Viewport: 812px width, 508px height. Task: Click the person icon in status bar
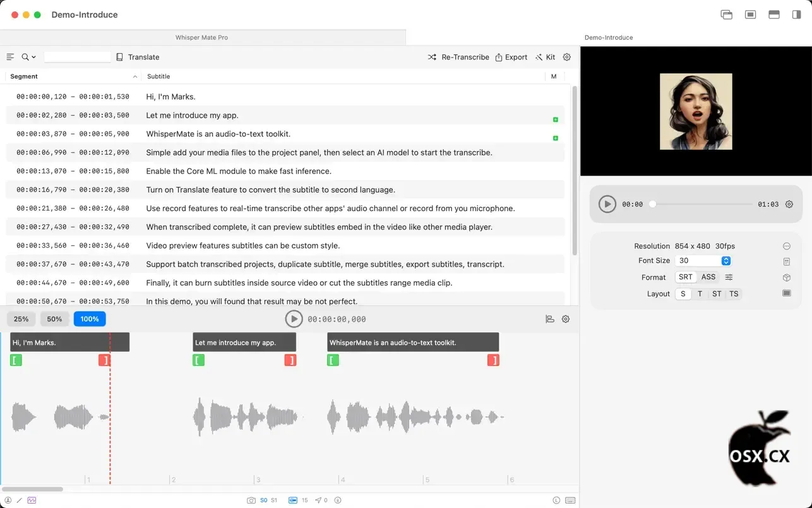(x=8, y=500)
